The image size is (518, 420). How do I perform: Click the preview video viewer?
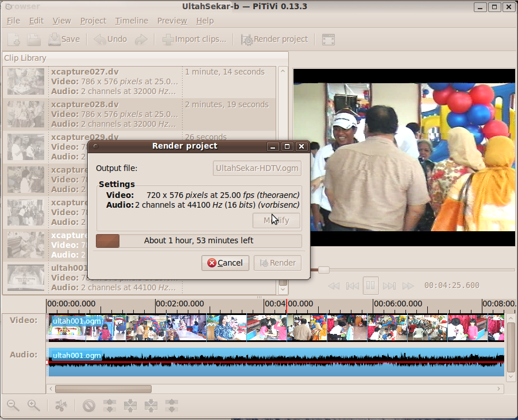[x=404, y=157]
